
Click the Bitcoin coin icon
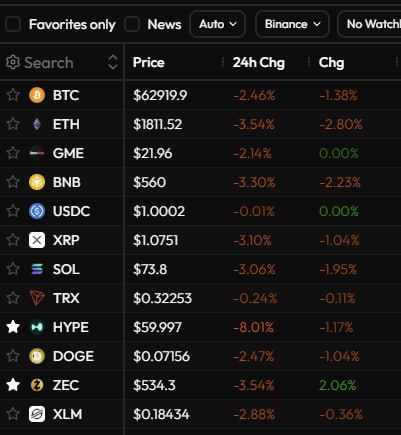click(37, 95)
